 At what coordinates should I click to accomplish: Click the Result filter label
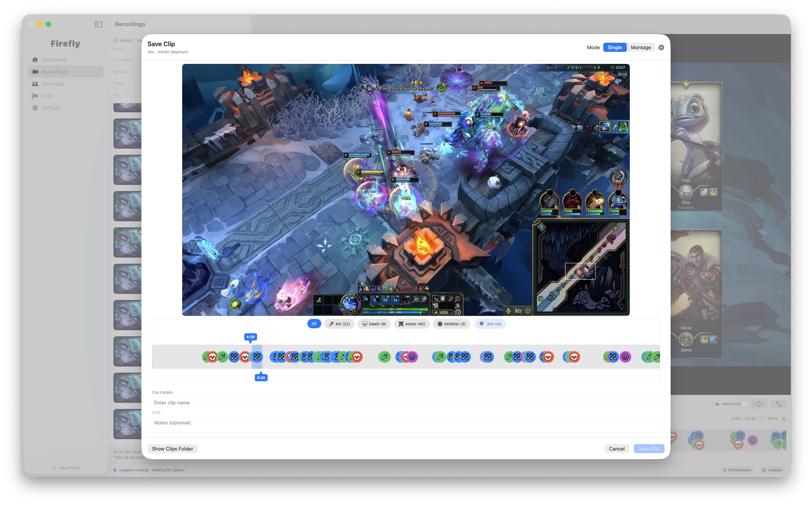click(x=119, y=49)
